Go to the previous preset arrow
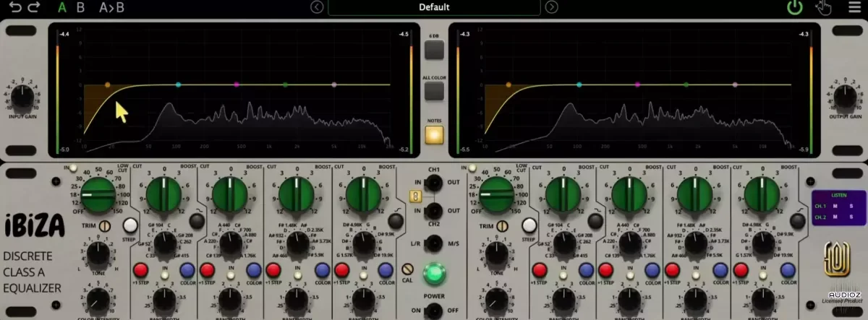This screenshot has width=868, height=320. [316, 7]
